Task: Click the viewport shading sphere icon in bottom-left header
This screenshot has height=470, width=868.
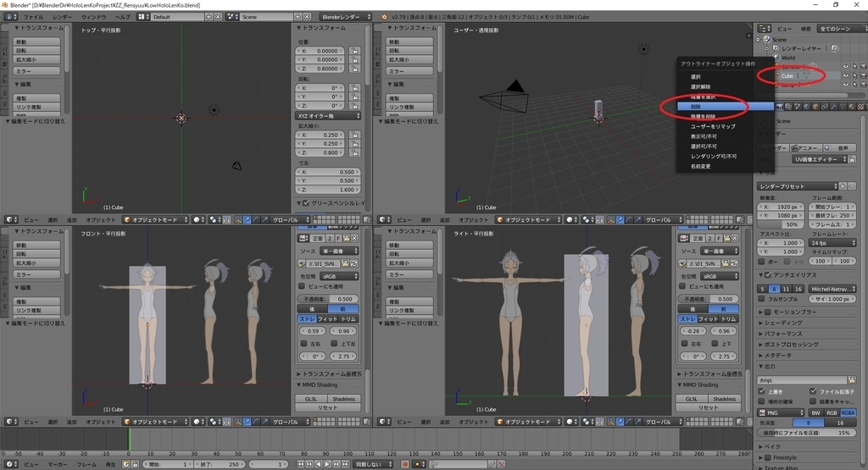Action: click(x=197, y=421)
